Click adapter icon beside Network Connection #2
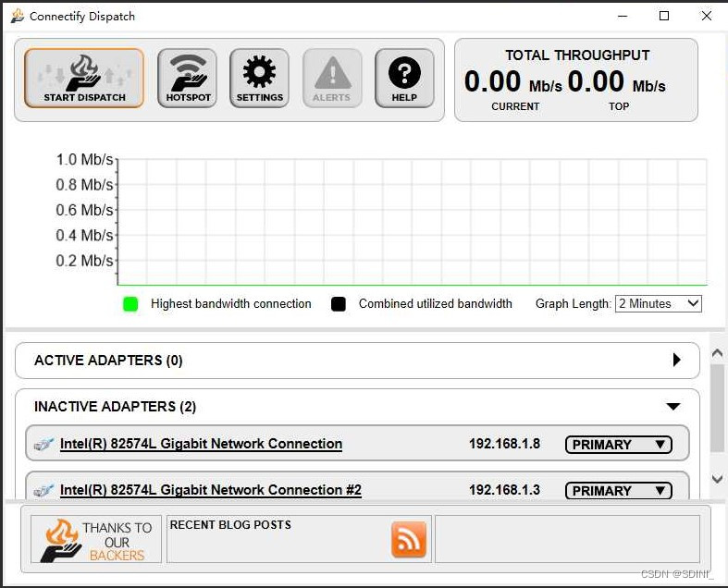Screen dimensions: 728x588 pyautogui.click(x=43, y=490)
